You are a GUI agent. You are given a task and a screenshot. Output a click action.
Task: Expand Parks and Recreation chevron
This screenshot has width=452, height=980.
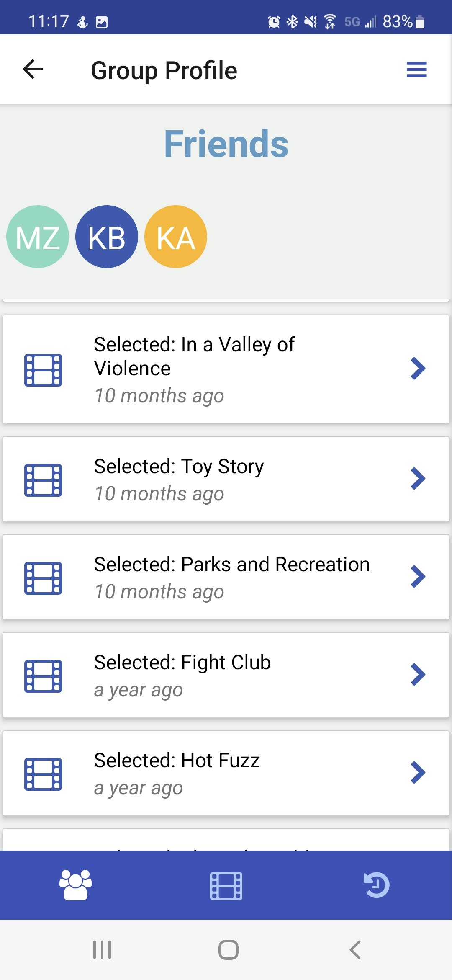(x=418, y=577)
